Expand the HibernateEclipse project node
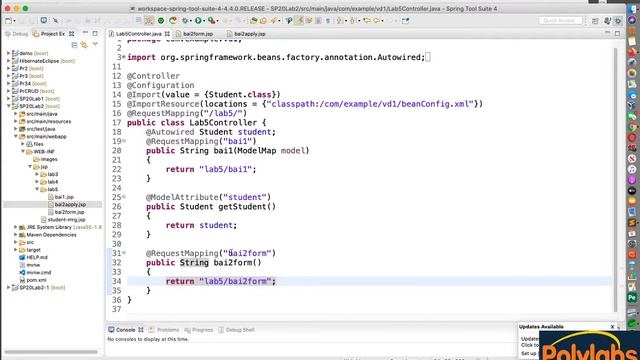 point(9,61)
